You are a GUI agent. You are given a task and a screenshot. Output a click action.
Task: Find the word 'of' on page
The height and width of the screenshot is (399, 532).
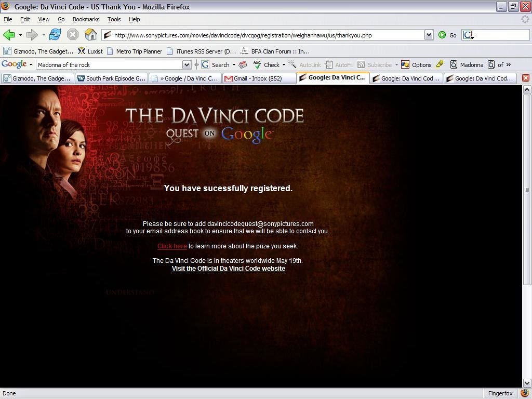coord(496,65)
